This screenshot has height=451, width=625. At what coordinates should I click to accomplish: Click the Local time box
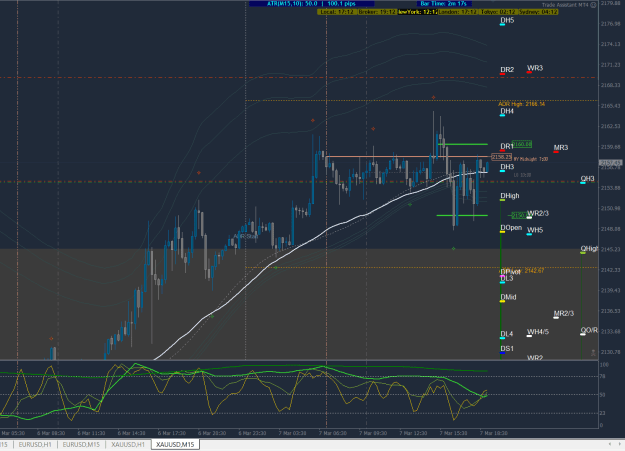(337, 12)
